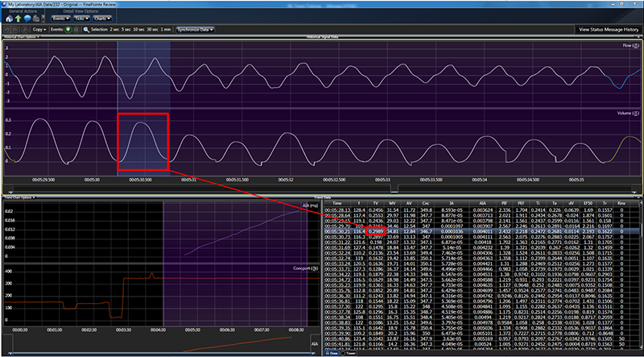Expand Trend Chart Options menu

(19, 197)
